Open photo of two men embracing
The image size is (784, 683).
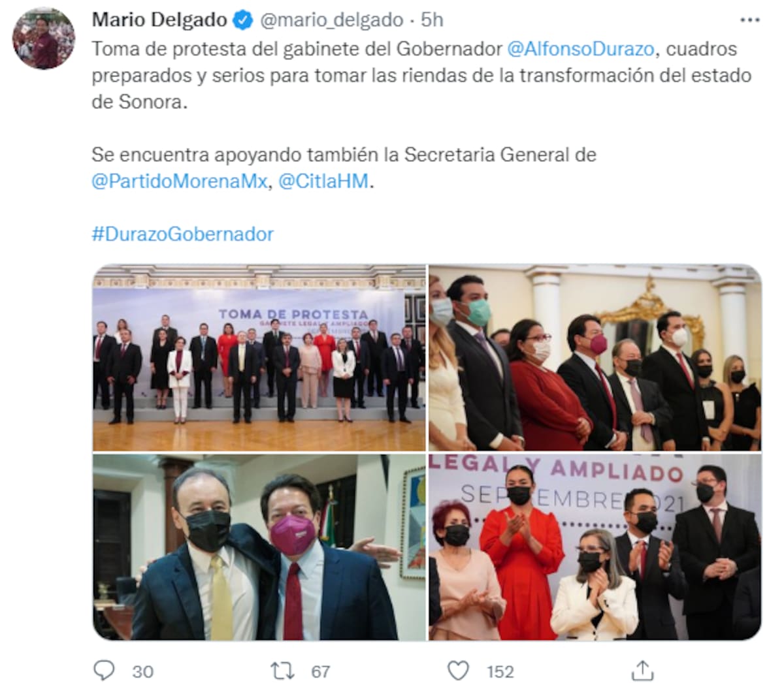pos(259,547)
